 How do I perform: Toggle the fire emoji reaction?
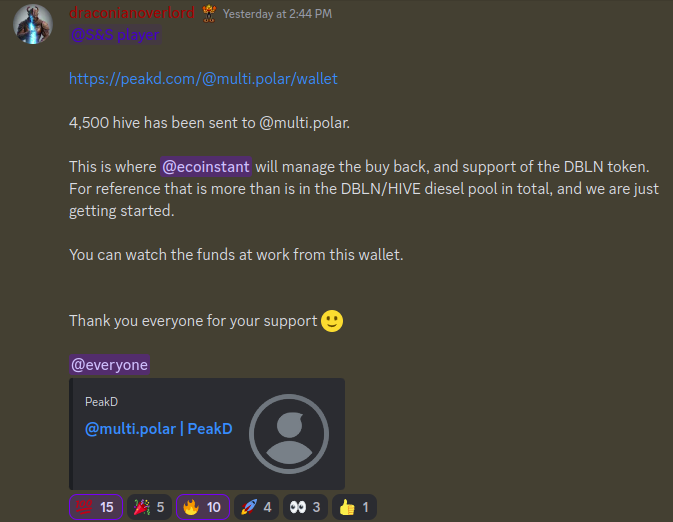[203, 507]
